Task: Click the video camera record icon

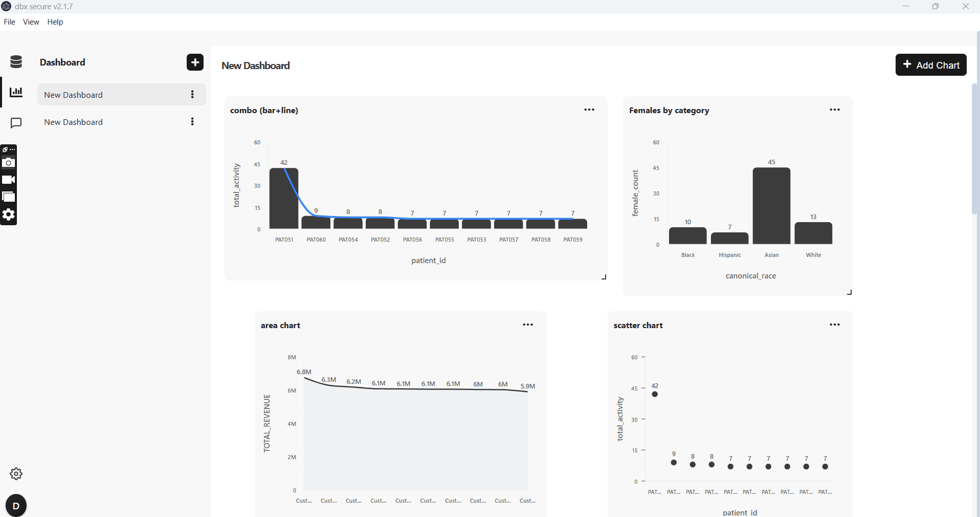Action: pos(9,180)
